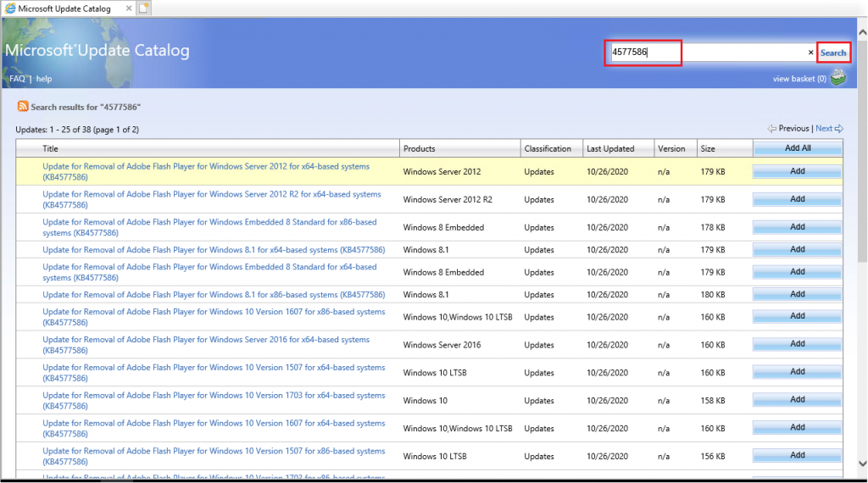Screen dimensions: 868x483
Task: Open Windows 10 Version 1507 x86 update link
Action: click(x=214, y=456)
